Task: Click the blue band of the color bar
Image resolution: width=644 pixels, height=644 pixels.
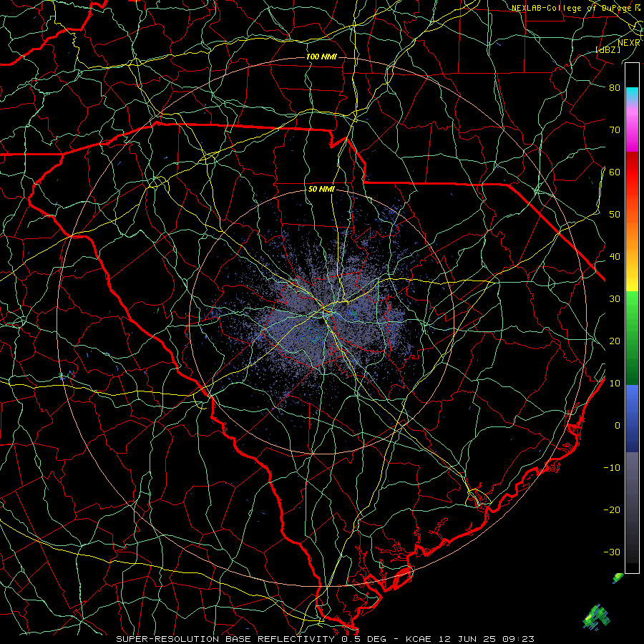Action: click(632, 419)
